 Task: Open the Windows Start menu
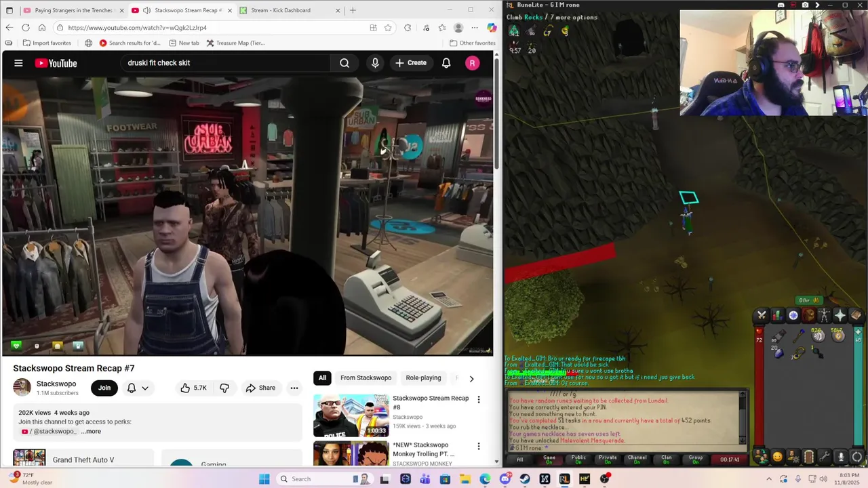[264, 479]
